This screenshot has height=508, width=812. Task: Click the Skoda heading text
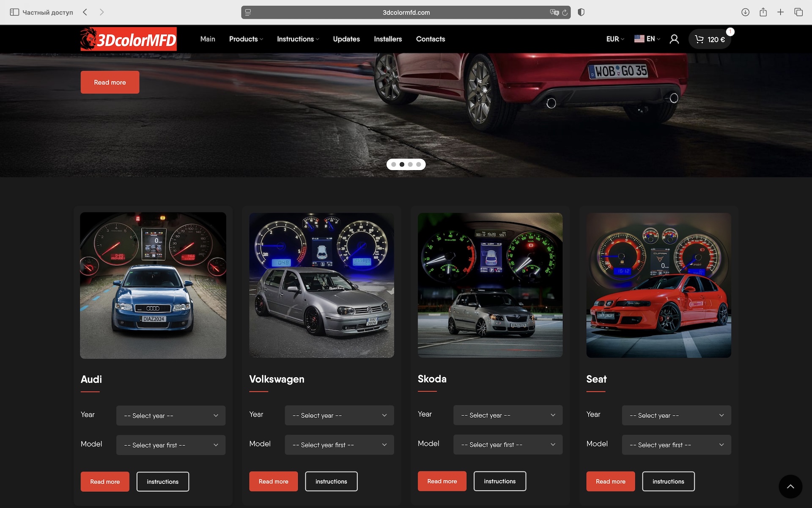(432, 379)
